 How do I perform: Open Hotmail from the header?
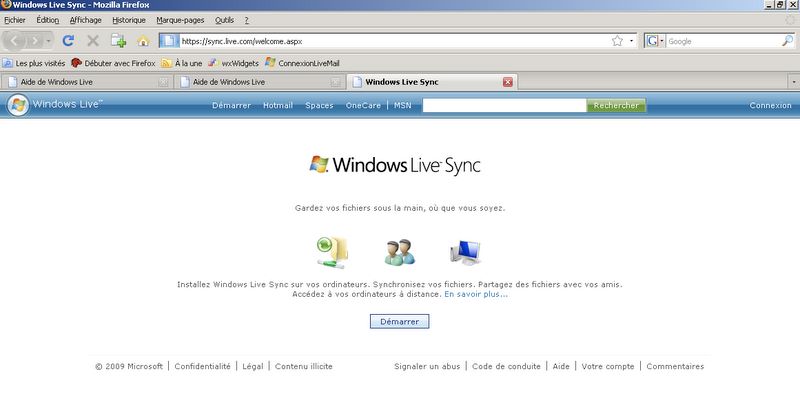[x=278, y=106]
